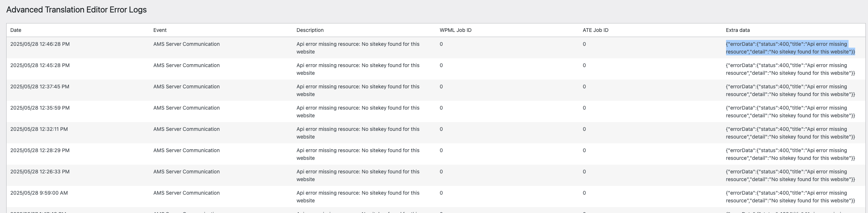Select the Event cell in the 12:45:28 PM row
The height and width of the screenshot is (213, 868).
pyautogui.click(x=186, y=65)
